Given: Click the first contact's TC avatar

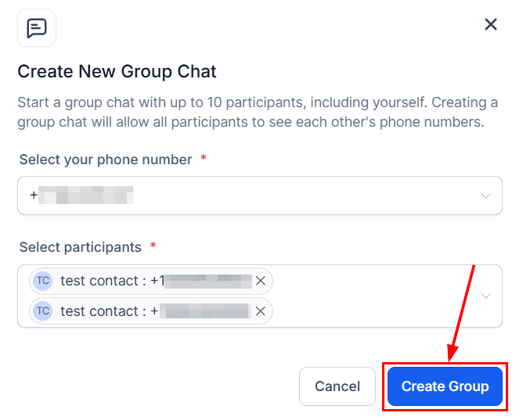Looking at the screenshot, I should pos(43,281).
